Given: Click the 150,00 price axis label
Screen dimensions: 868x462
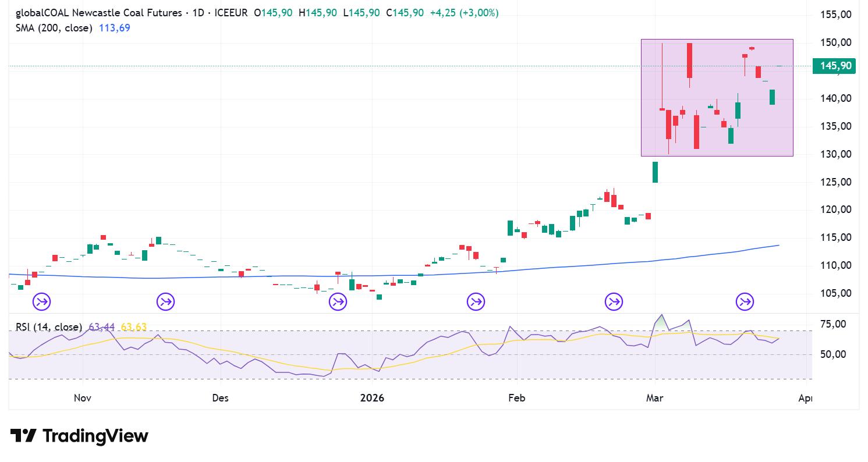Looking at the screenshot, I should pyautogui.click(x=837, y=42).
